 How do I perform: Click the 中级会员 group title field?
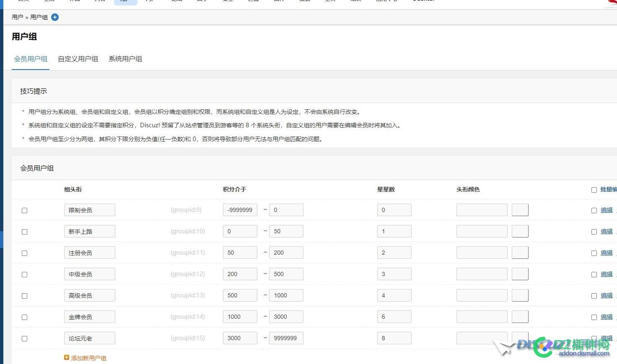(x=90, y=274)
